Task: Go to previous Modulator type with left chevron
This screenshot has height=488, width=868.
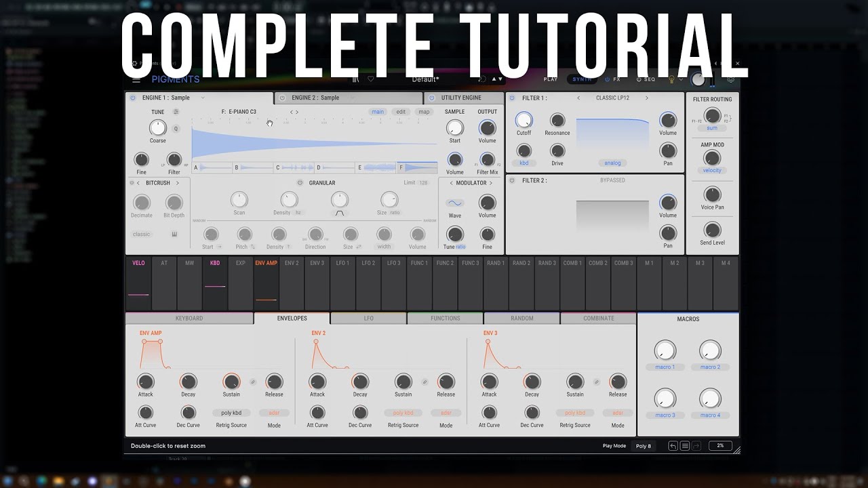Action: (x=451, y=183)
